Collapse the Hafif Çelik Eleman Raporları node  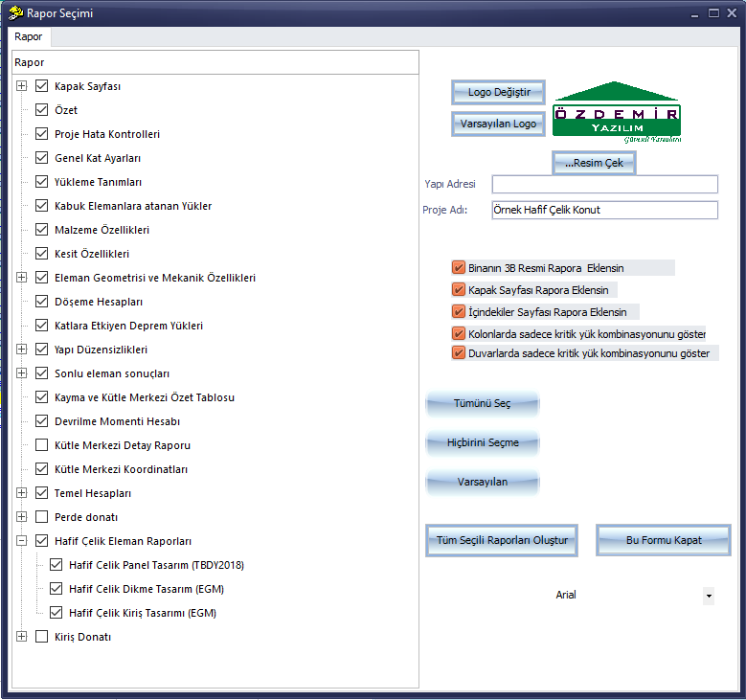click(x=21, y=541)
